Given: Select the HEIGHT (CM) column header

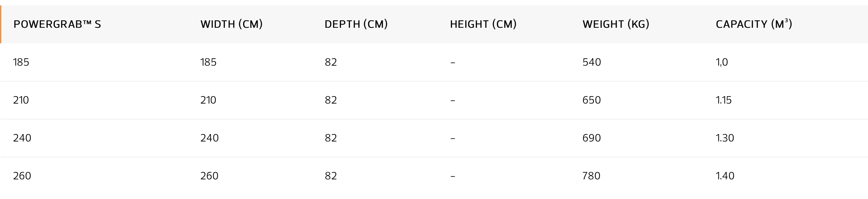Looking at the screenshot, I should pos(483,24).
